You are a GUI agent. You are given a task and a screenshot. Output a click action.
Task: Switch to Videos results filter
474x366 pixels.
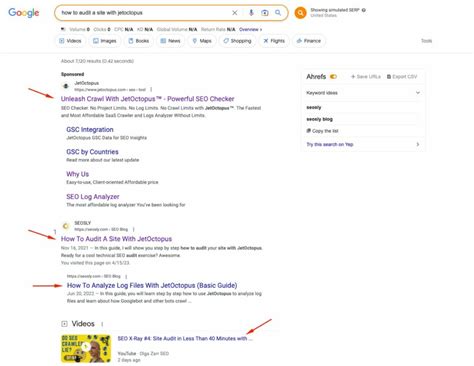70,41
